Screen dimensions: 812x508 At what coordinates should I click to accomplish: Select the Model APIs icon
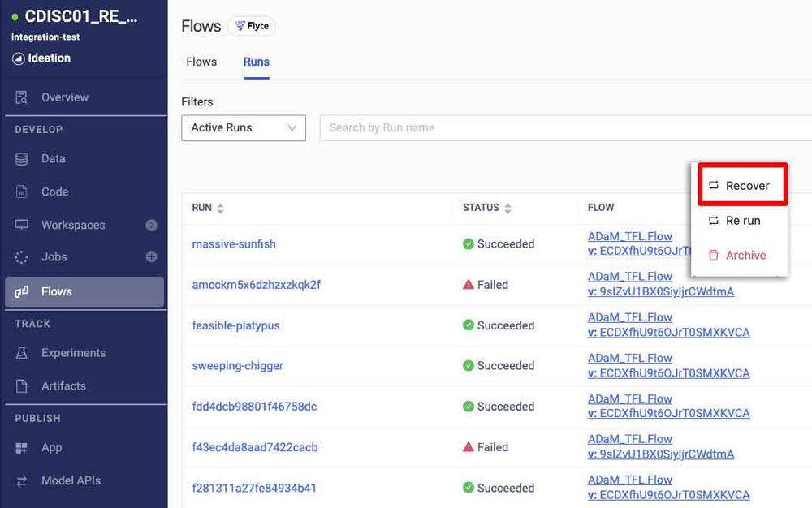20,480
